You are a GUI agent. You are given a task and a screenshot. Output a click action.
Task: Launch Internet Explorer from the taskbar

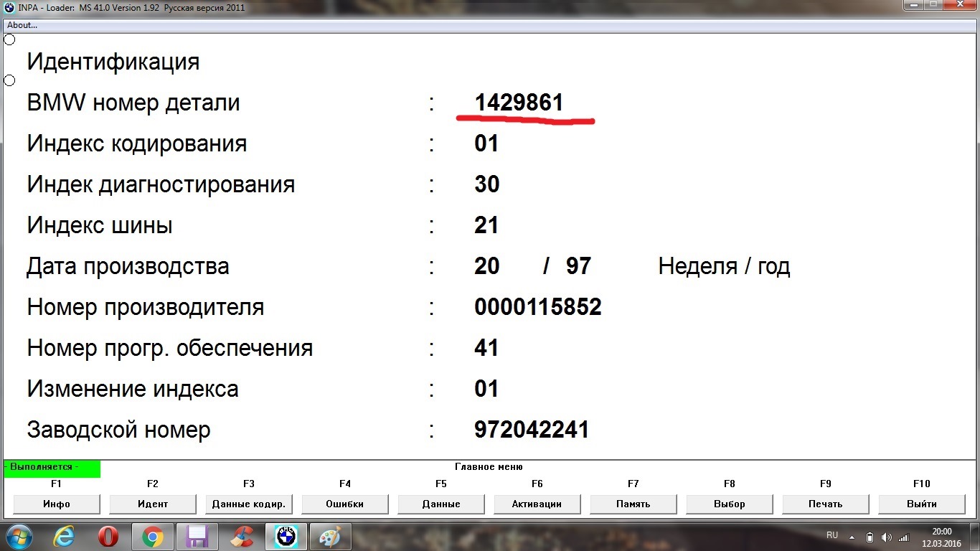pos(65,537)
